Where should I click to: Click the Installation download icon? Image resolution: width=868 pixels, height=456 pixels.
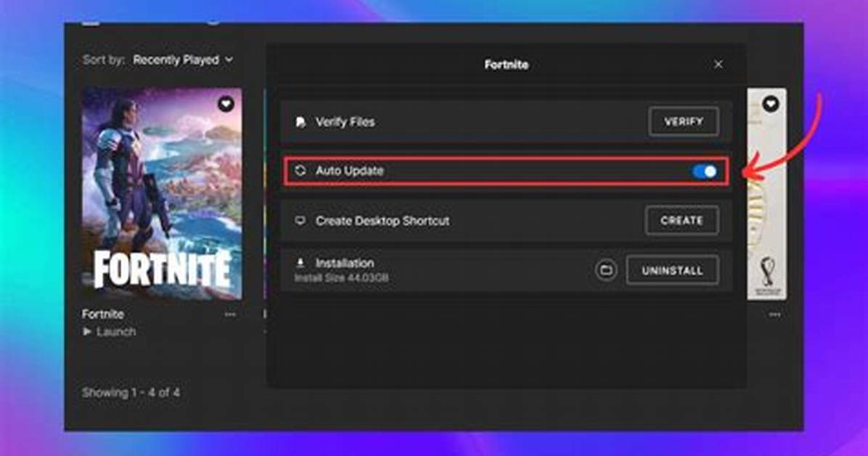[300, 263]
